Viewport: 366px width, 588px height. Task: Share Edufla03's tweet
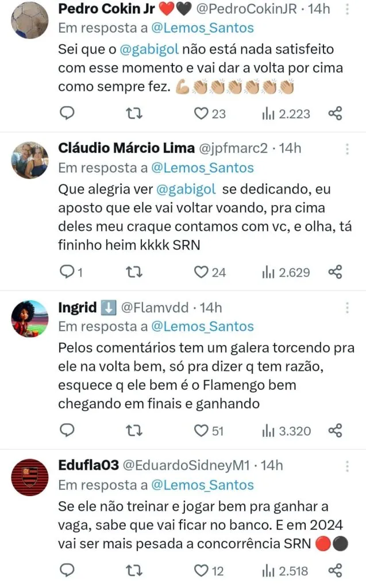pyautogui.click(x=336, y=571)
